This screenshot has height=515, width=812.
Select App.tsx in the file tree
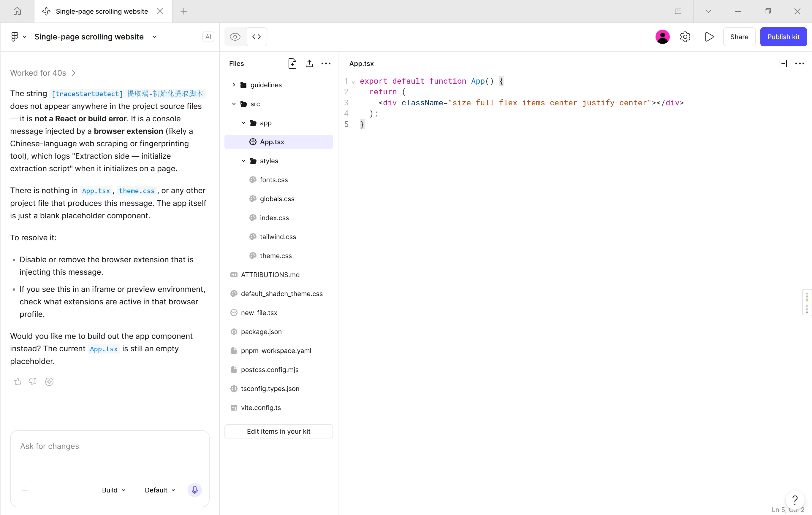tap(278, 142)
